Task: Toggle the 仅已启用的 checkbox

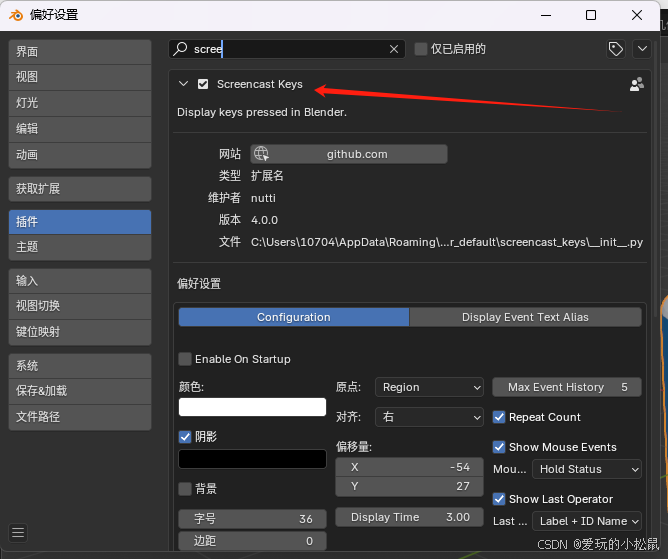Action: pos(420,49)
